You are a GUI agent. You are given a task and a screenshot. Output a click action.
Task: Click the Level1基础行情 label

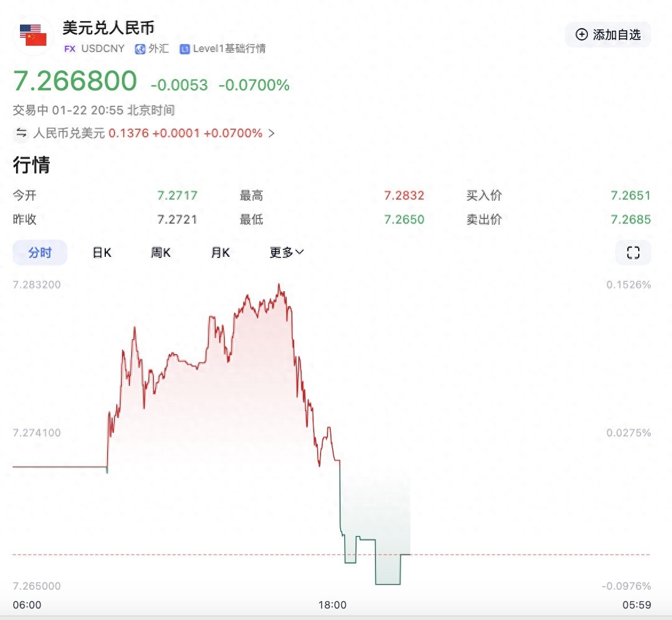[229, 49]
